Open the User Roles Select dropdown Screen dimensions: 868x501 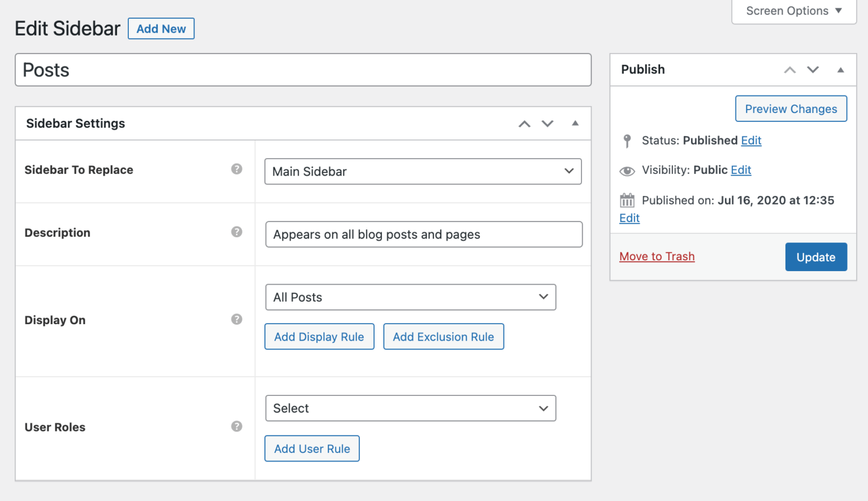pyautogui.click(x=411, y=408)
